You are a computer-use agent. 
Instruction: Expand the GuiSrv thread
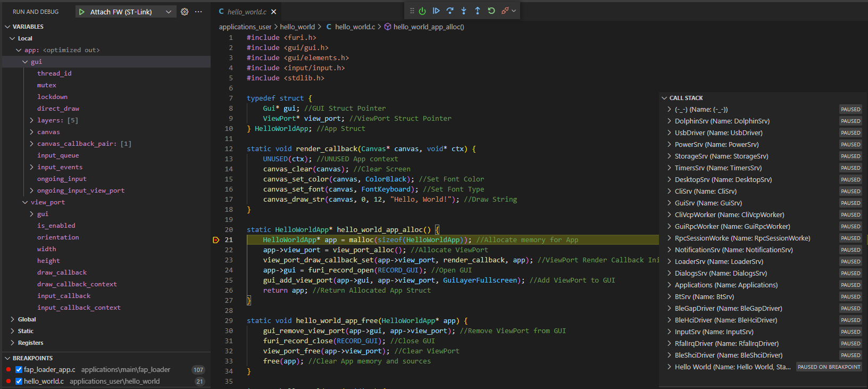tap(669, 203)
